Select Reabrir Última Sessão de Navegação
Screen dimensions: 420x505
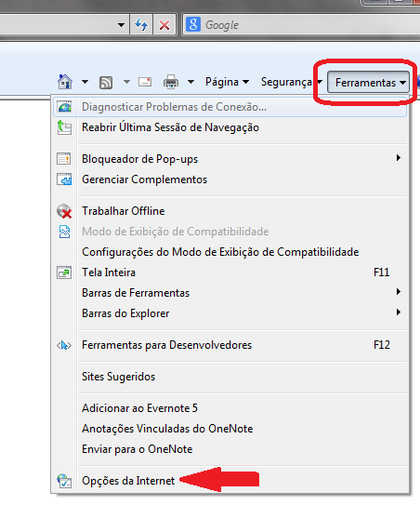230,127
